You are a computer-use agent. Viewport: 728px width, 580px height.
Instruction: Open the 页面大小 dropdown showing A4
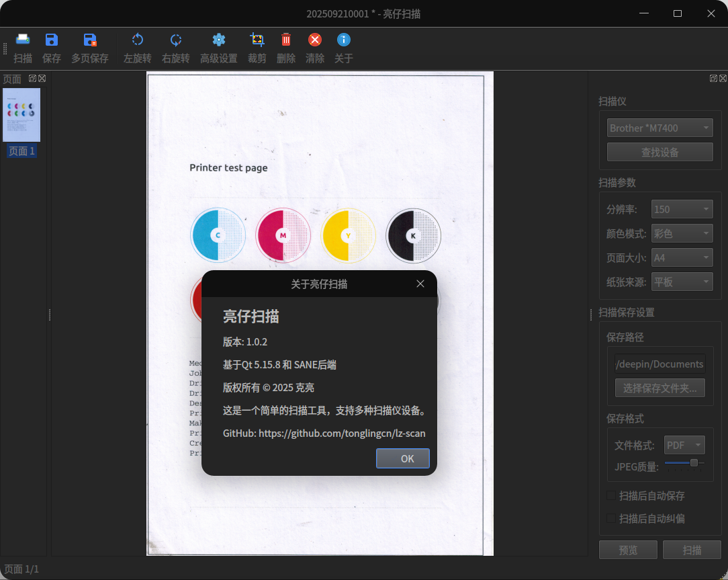point(682,257)
